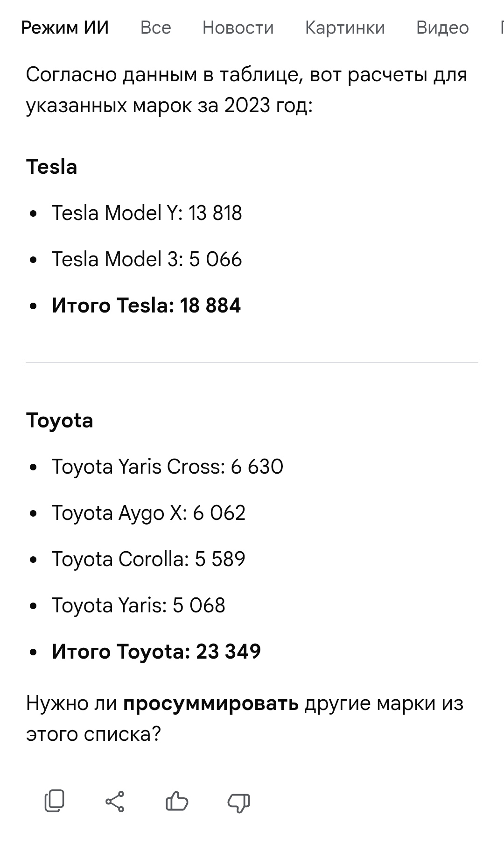504x859 pixels.
Task: Click the Toyota Aygo X: 6 062 line
Action: pos(148,513)
